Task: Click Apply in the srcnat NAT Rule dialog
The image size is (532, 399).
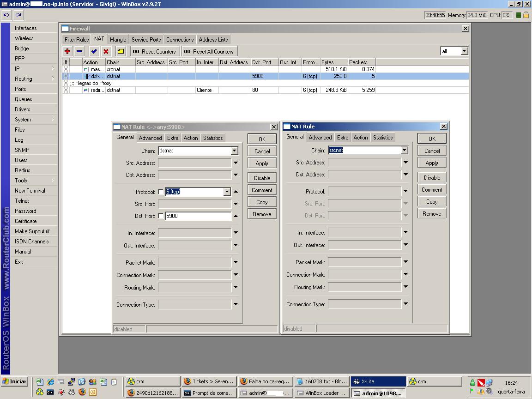Action: point(432,163)
